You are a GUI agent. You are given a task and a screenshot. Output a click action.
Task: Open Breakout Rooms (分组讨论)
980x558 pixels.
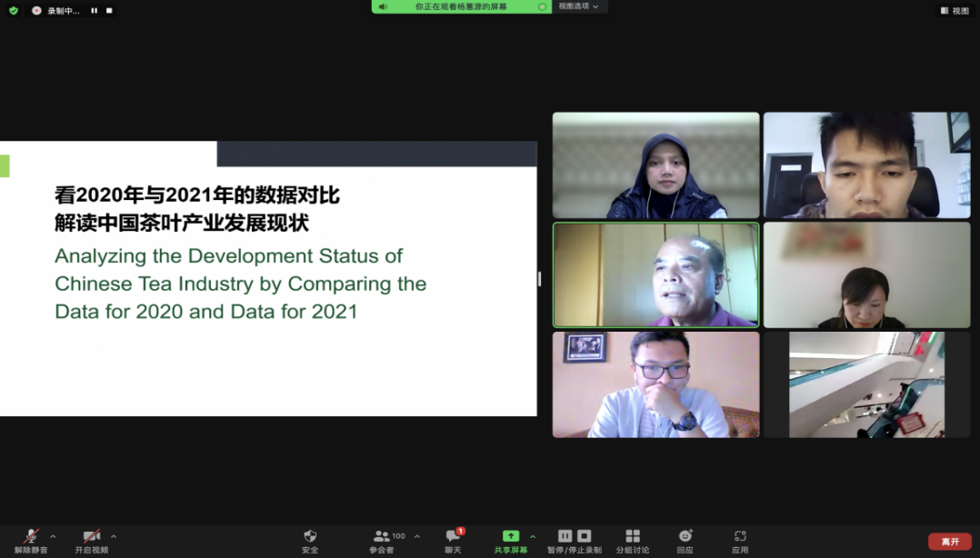632,539
